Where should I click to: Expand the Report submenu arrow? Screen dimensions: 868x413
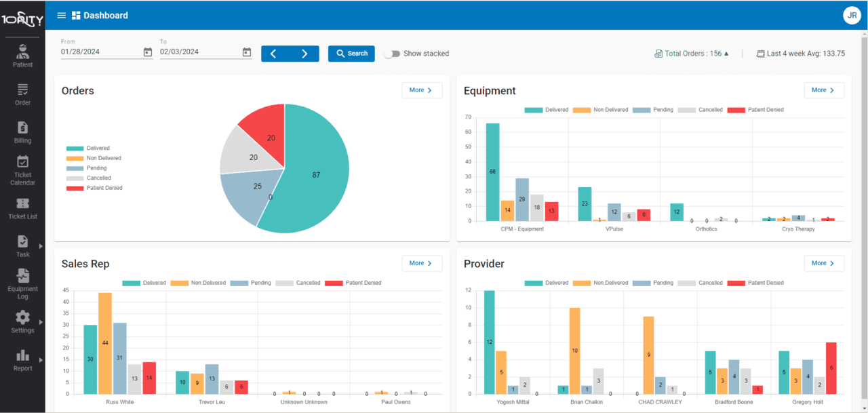click(x=40, y=360)
